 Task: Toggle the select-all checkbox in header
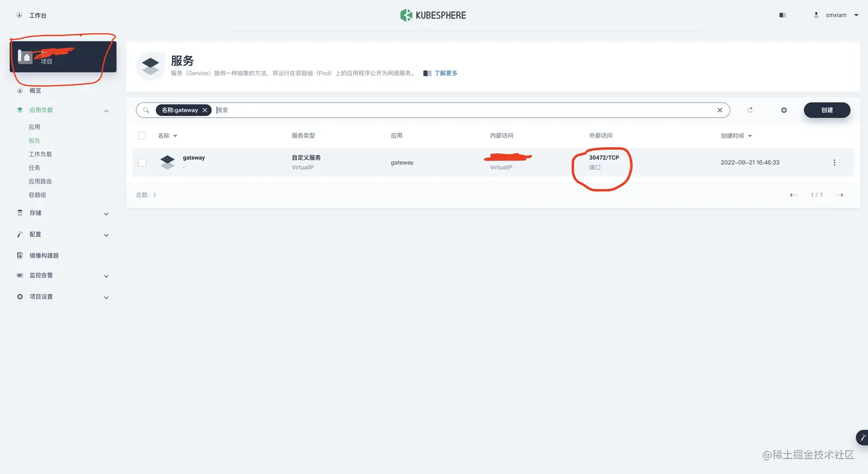(x=142, y=136)
